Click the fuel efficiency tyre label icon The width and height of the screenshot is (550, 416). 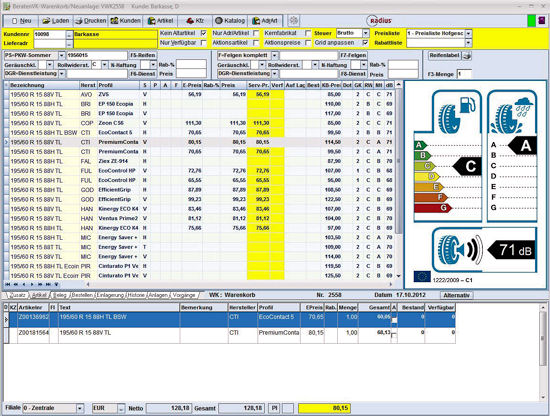coord(457,114)
